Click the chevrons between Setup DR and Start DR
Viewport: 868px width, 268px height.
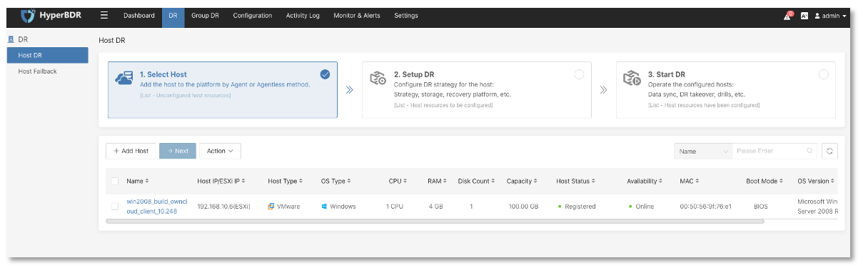(603, 90)
